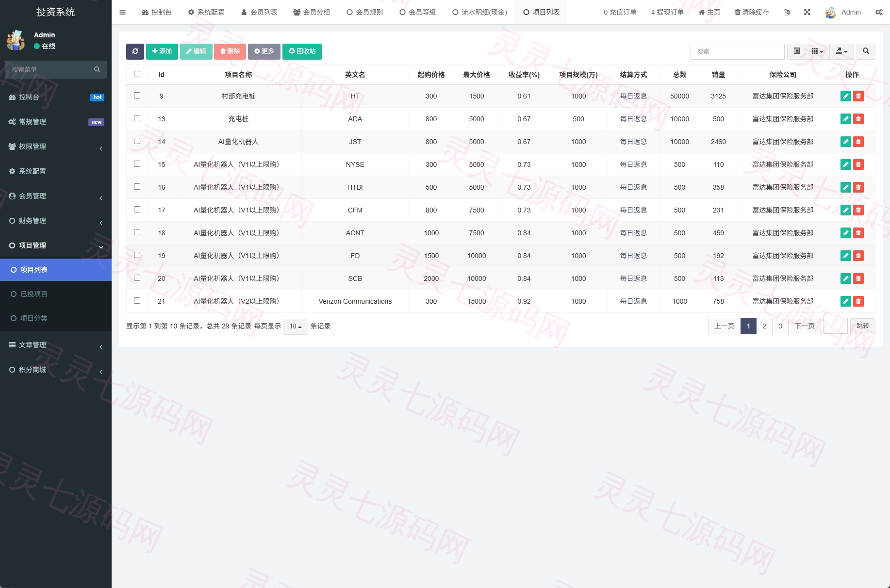This screenshot has width=890, height=588.
Task: Click the 添加 add button
Action: click(162, 51)
